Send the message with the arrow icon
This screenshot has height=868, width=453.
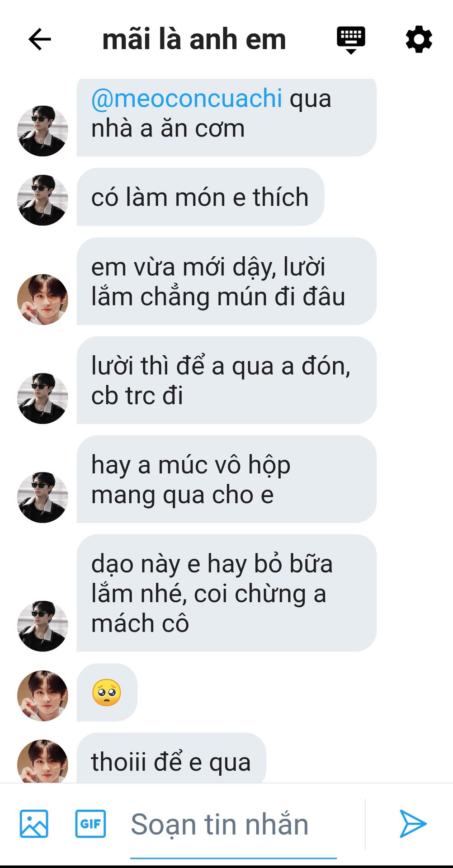click(x=413, y=824)
